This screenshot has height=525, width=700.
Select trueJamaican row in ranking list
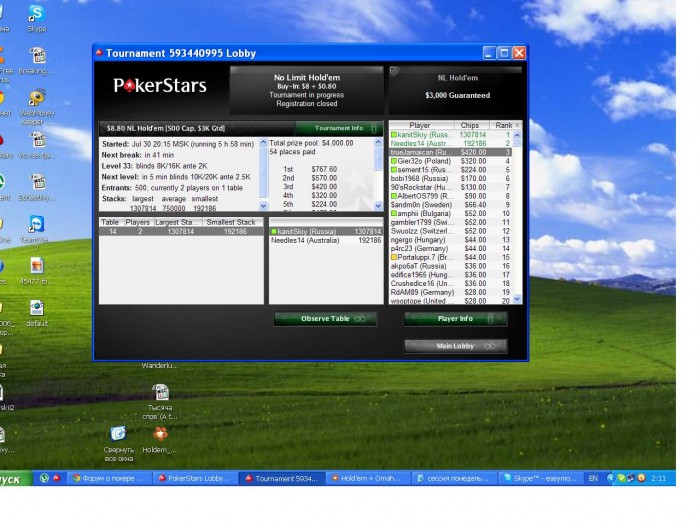[x=450, y=152]
